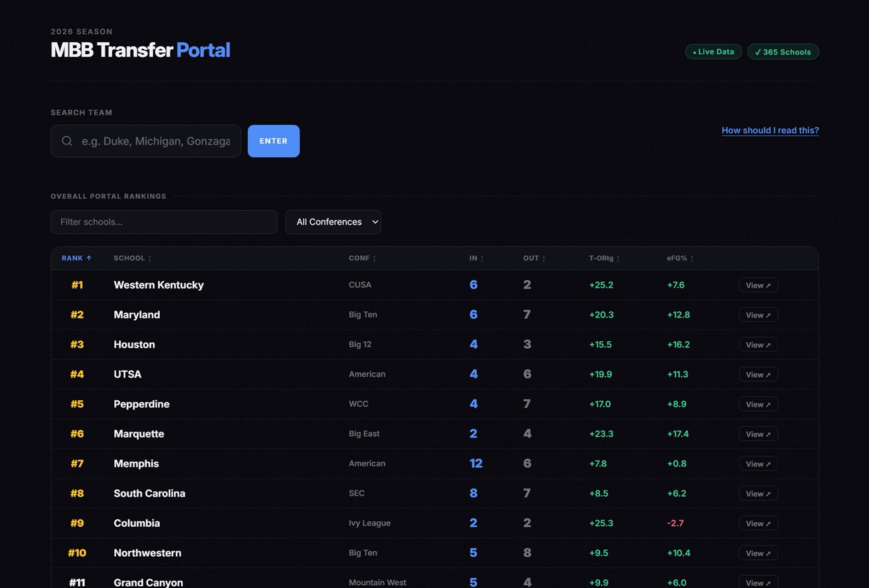Screen dimensions: 869x588
Task: Select the Marquette school name
Action: pos(139,434)
